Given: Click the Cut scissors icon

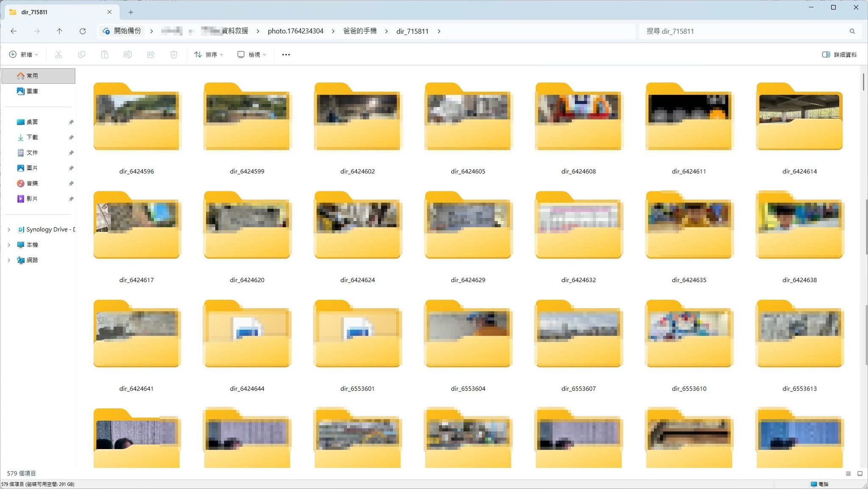Looking at the screenshot, I should click(58, 55).
